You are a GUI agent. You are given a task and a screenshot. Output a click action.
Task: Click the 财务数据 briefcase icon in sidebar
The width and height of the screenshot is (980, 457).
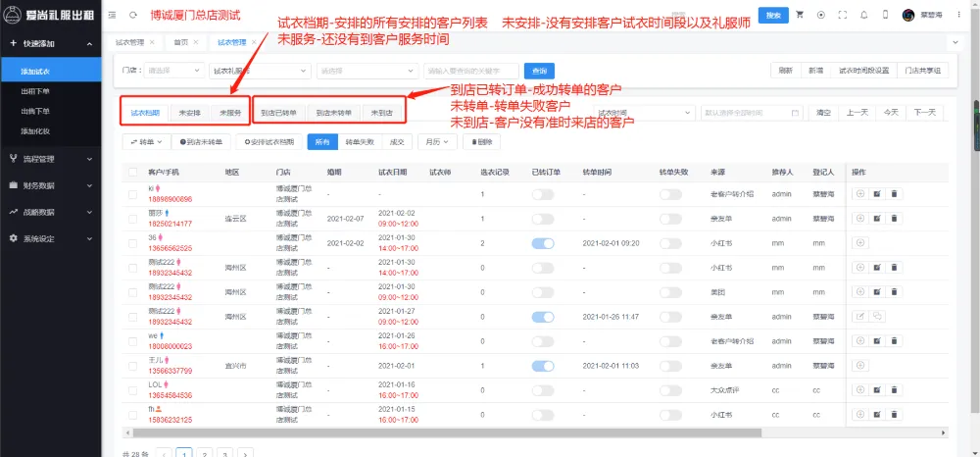pos(13,185)
